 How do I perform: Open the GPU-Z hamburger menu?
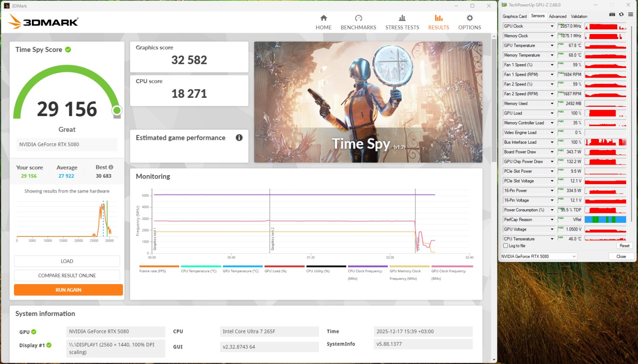pyautogui.click(x=630, y=14)
